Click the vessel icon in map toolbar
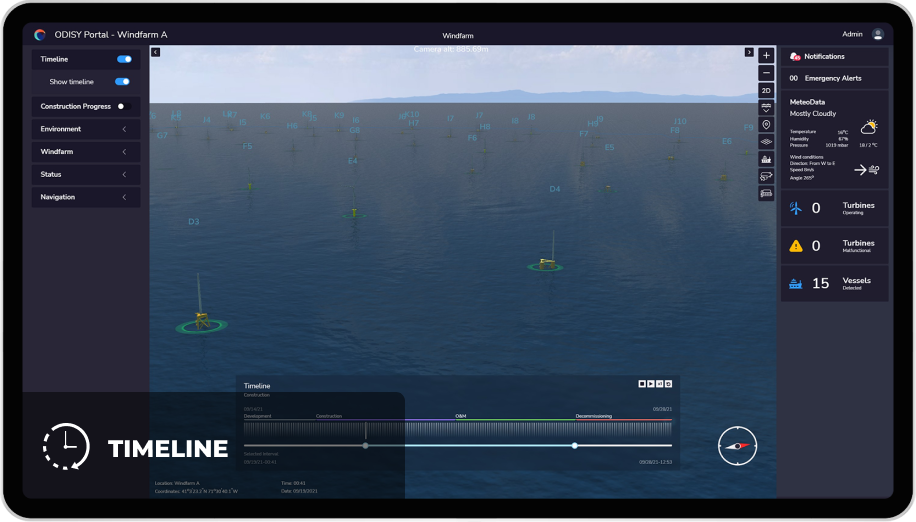The height and width of the screenshot is (522, 916). coord(766,159)
